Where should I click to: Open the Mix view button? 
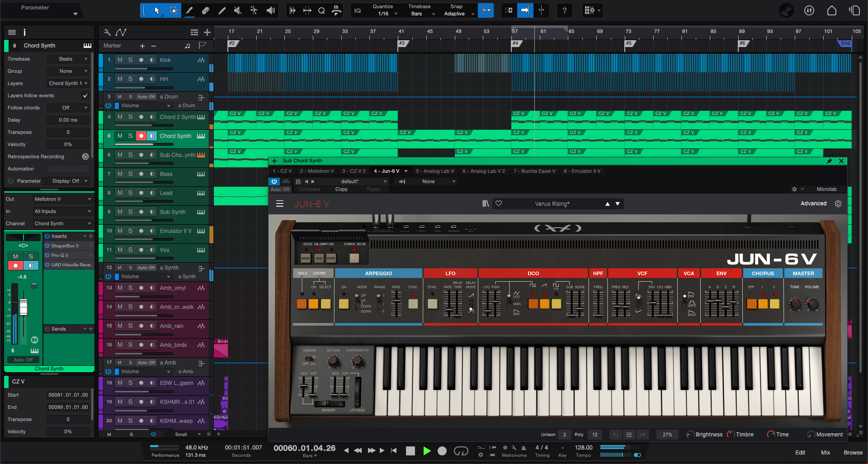[826, 452]
